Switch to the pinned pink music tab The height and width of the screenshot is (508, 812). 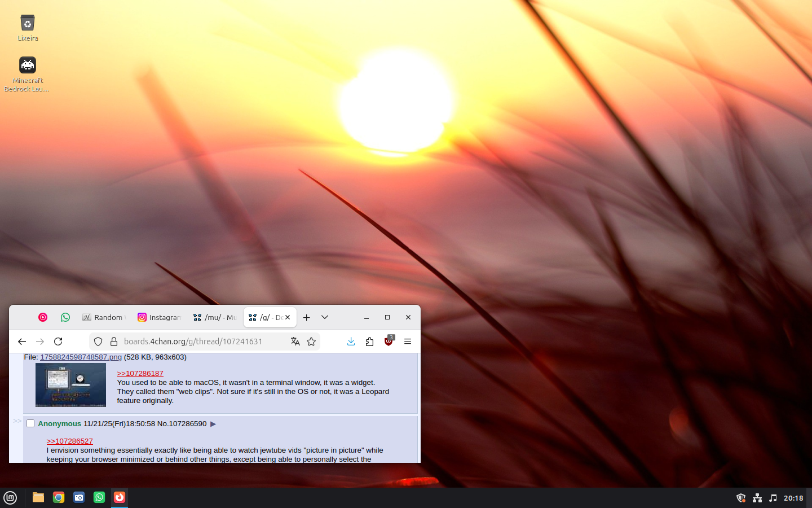[x=43, y=317]
